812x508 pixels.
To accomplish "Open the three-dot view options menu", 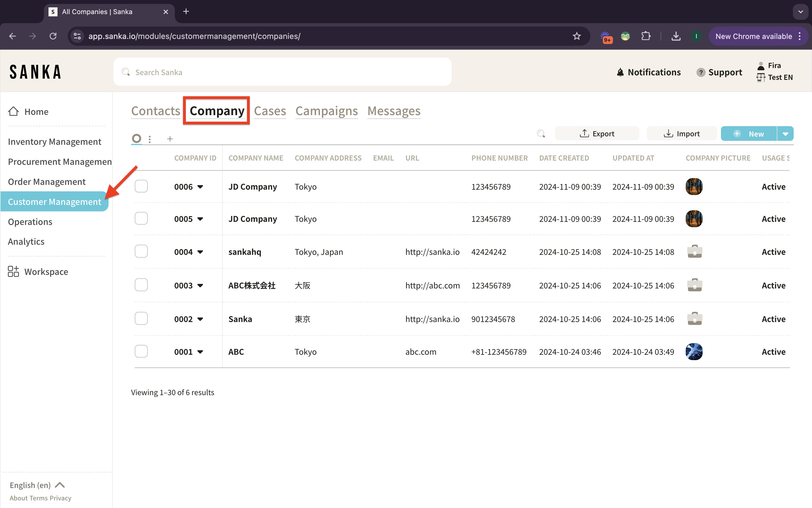I will (x=150, y=139).
